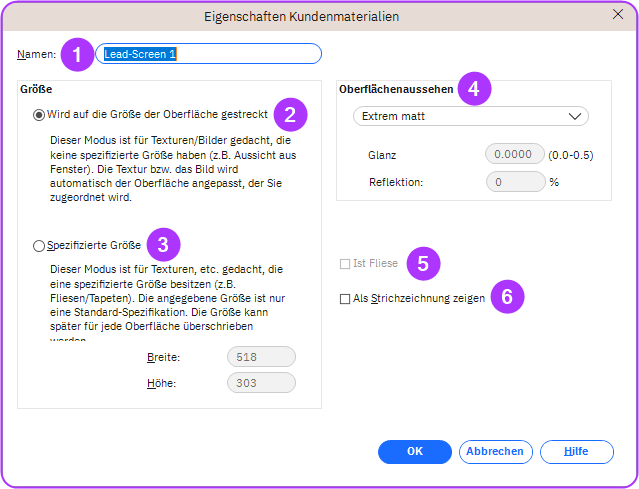Image resolution: width=639 pixels, height=489 pixels.
Task: Close the Eigenschaften Kundenmaterialien dialog
Action: pyautogui.click(x=617, y=15)
